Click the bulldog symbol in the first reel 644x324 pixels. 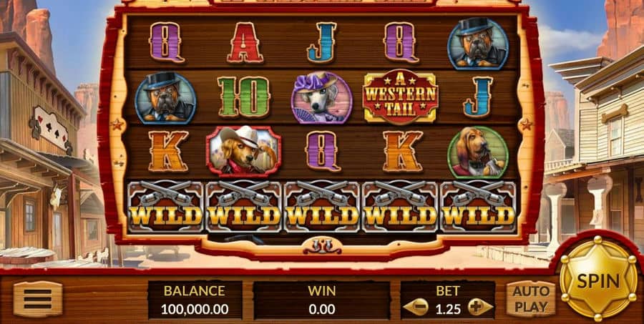(x=165, y=98)
